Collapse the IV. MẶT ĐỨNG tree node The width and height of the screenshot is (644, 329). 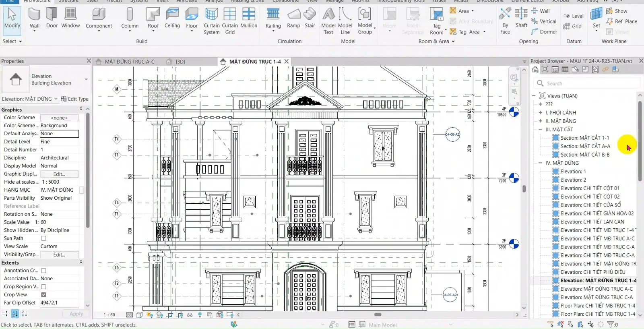click(541, 163)
